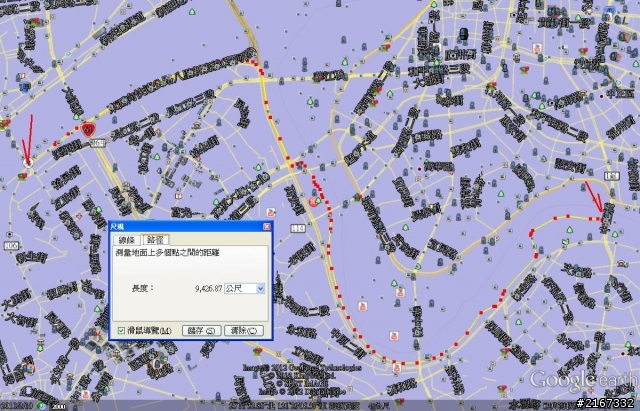Open the 公尺 length unit dropdown
Screen dimensions: 640x411
(245, 289)
